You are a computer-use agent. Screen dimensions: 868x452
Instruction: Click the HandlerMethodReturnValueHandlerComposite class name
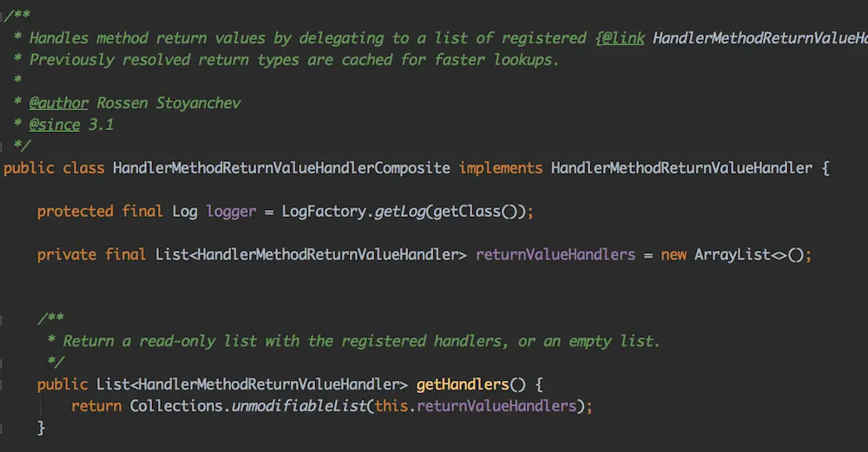coord(281,168)
